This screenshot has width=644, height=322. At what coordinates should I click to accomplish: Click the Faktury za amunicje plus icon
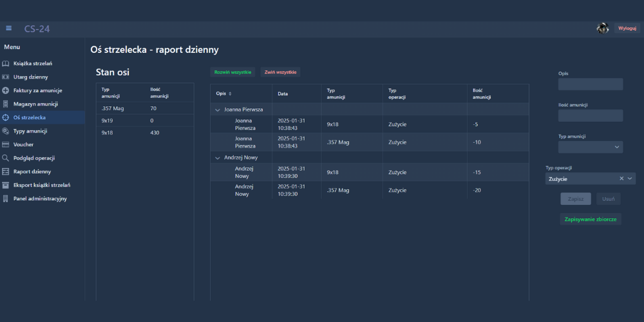pyautogui.click(x=6, y=91)
